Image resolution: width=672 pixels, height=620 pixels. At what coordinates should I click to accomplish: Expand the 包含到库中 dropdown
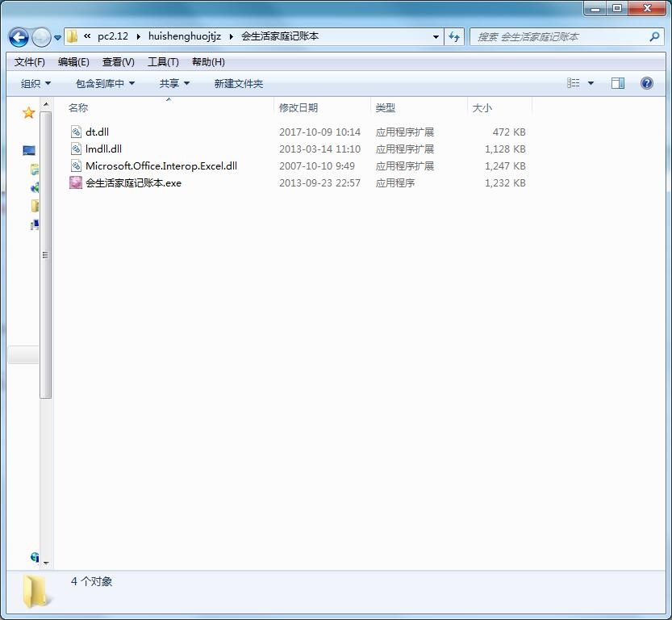click(105, 84)
